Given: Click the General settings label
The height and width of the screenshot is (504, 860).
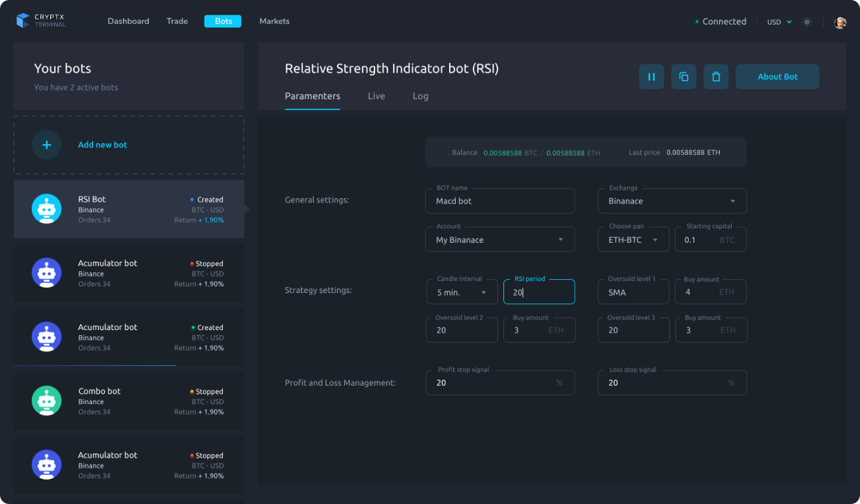Looking at the screenshot, I should click(317, 200).
